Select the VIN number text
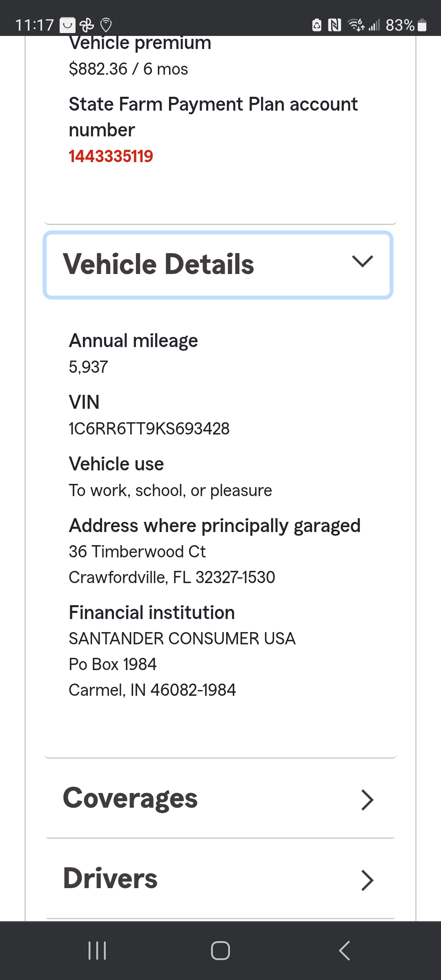The height and width of the screenshot is (980, 441). pyautogui.click(x=149, y=429)
